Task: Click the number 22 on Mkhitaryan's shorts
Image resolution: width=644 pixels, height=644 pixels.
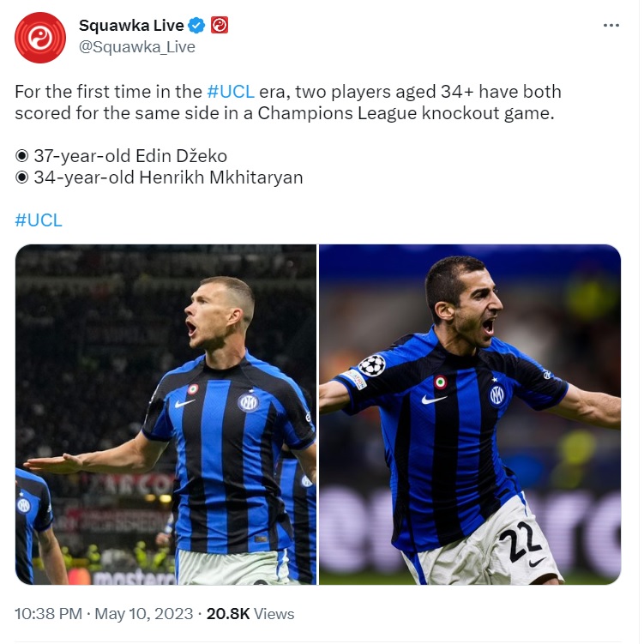Action: click(521, 541)
